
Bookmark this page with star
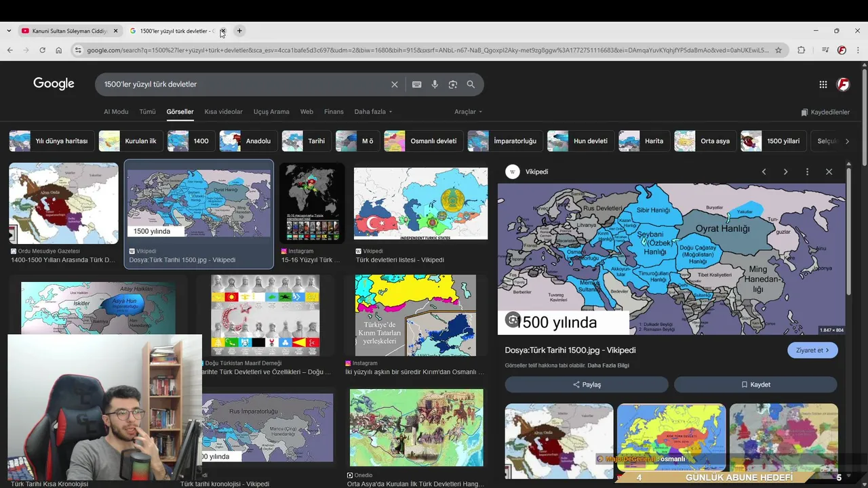tap(778, 50)
